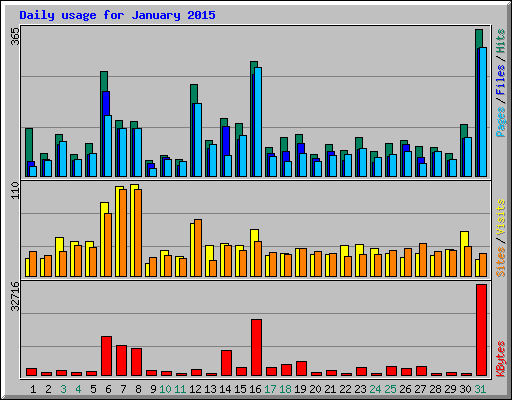
Task: Click the red KBytes bar for day 16
Action: pyautogui.click(x=256, y=348)
